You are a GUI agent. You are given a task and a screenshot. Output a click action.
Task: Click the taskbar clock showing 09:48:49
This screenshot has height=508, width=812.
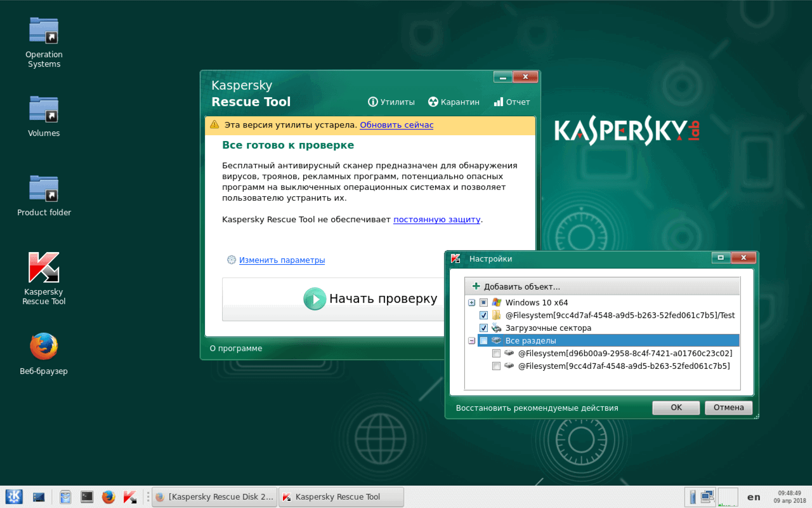click(x=789, y=497)
